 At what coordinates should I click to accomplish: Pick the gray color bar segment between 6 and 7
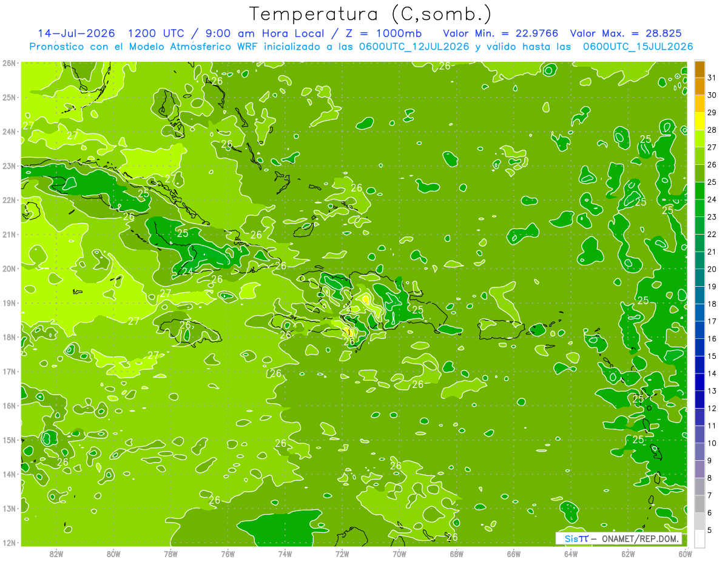click(x=699, y=504)
